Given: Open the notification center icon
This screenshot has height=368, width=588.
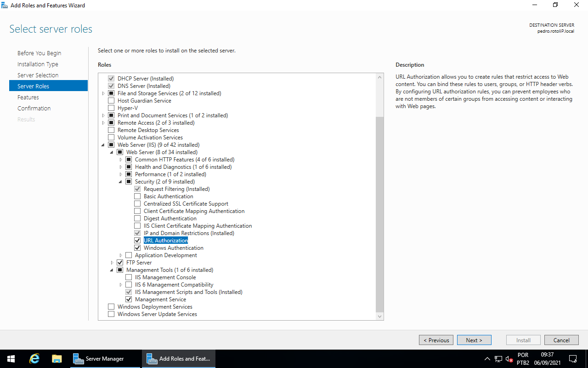Looking at the screenshot, I should click(573, 359).
